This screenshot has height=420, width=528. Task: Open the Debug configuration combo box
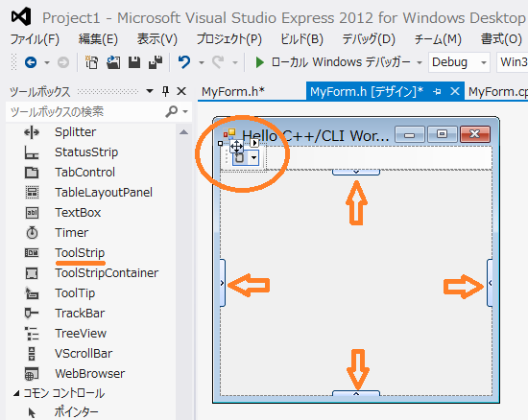[459, 62]
